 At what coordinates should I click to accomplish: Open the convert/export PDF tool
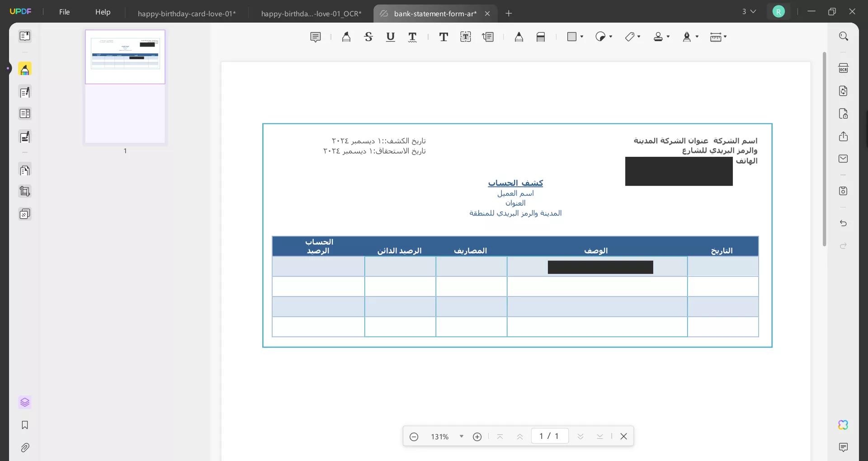click(x=843, y=91)
